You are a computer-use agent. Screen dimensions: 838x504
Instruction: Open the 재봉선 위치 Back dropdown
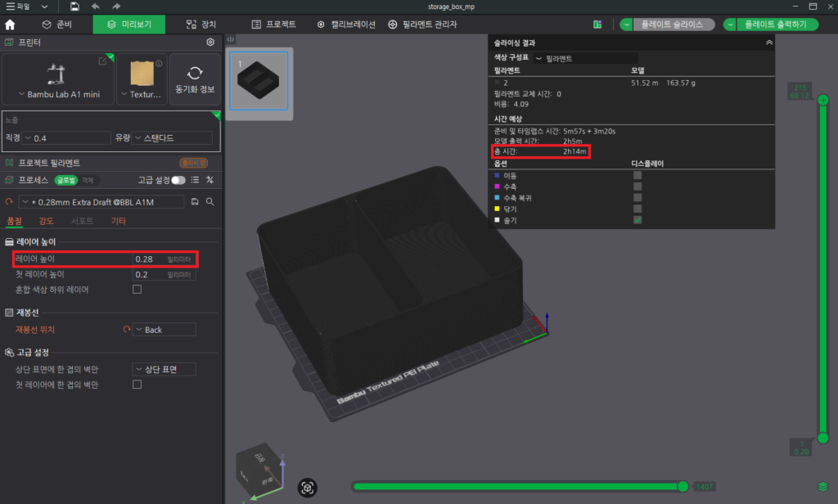click(x=164, y=330)
